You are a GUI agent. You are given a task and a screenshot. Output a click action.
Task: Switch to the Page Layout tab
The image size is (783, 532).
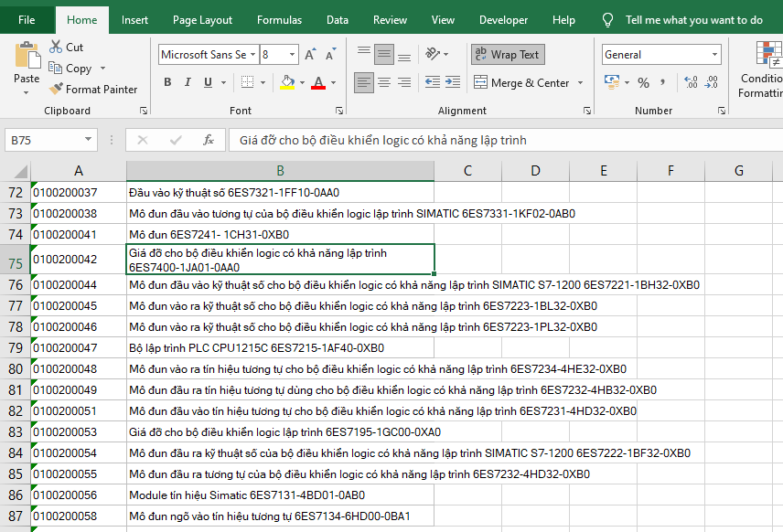point(202,20)
